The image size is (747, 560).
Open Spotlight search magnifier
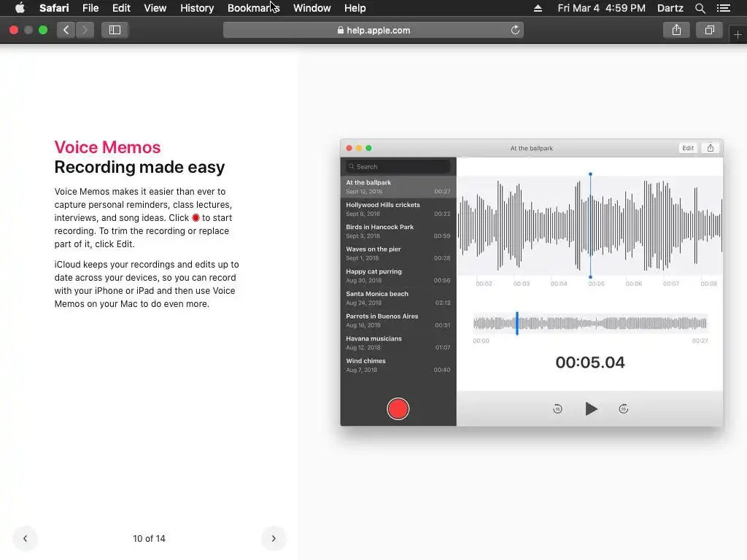[700, 8]
